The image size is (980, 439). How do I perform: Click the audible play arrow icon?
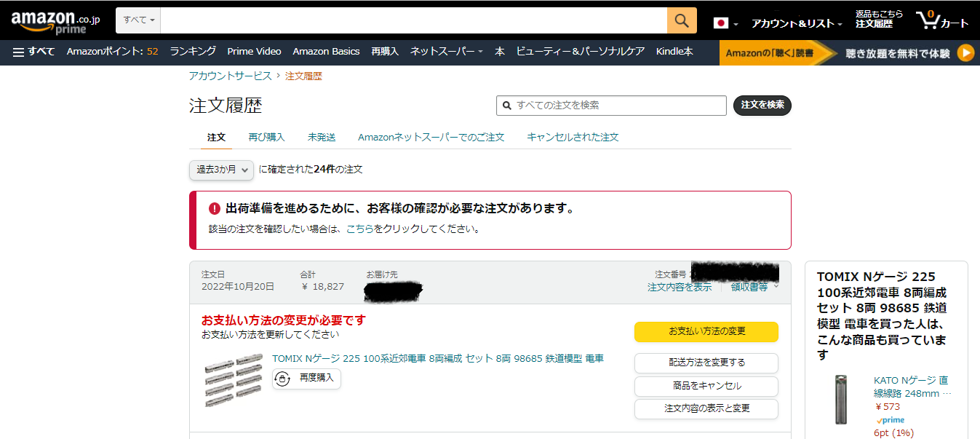[965, 52]
